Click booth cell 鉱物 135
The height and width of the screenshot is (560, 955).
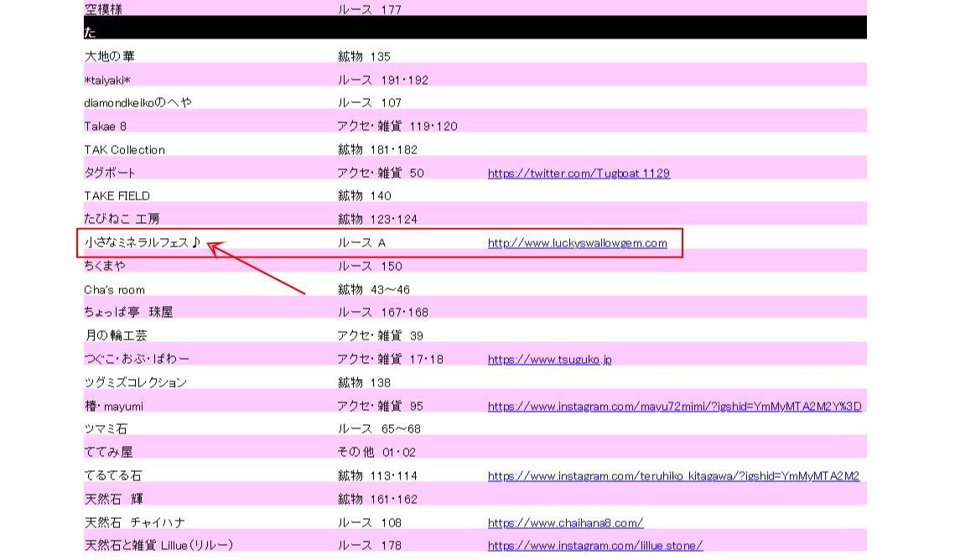point(364,57)
